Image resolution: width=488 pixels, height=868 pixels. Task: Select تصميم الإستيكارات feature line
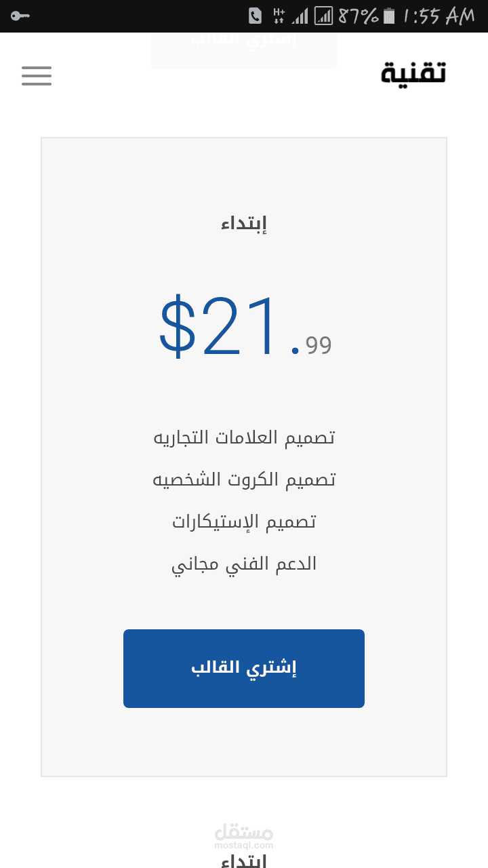click(x=244, y=521)
